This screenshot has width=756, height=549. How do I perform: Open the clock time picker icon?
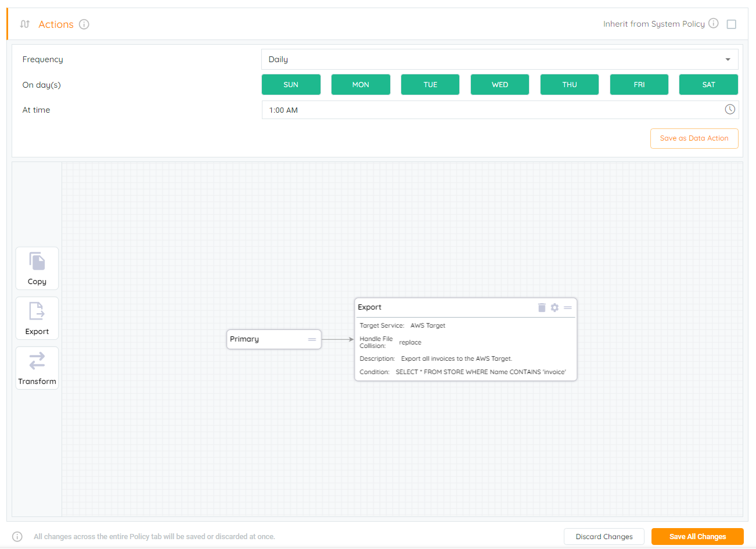(730, 109)
